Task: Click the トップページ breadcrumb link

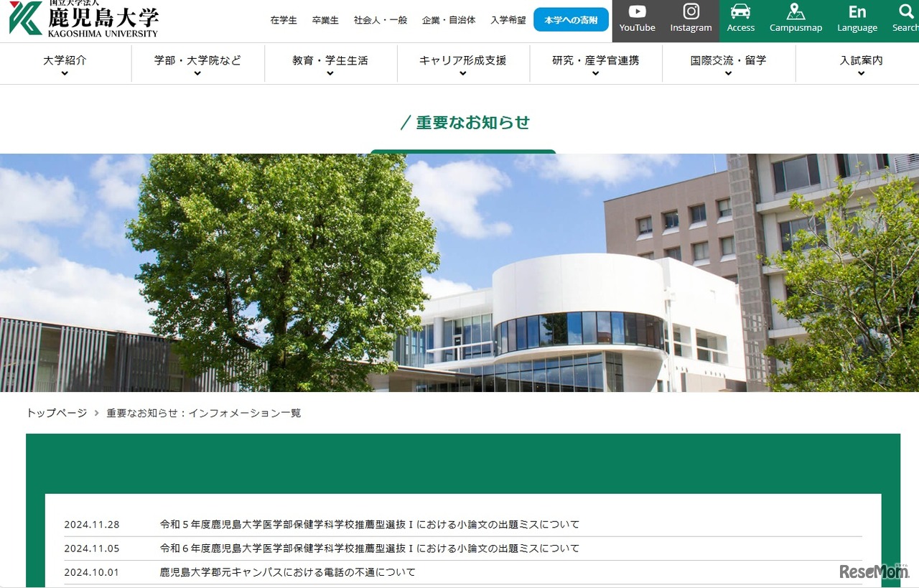Action: point(56,413)
